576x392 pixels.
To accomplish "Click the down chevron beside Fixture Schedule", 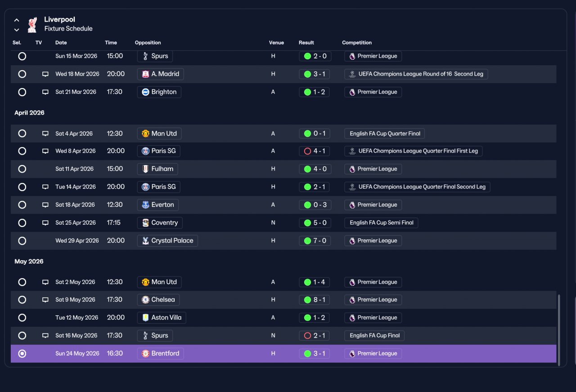I will coord(17,30).
